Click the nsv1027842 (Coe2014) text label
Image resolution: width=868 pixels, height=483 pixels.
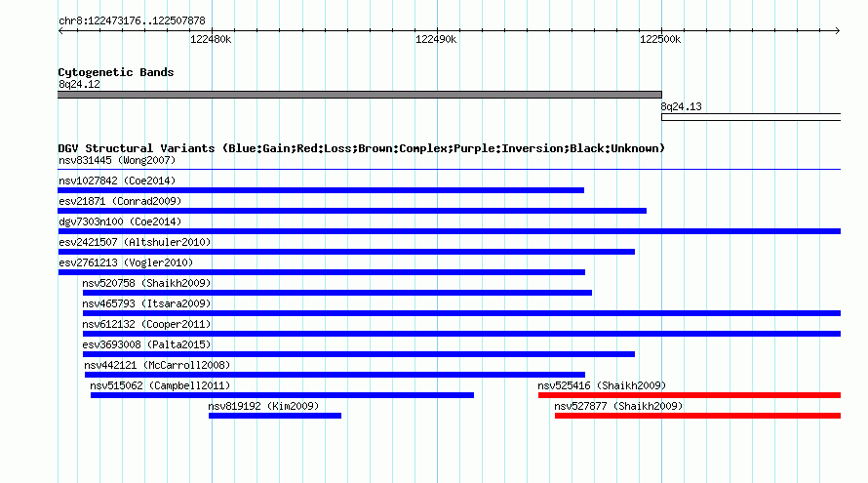[x=117, y=181]
